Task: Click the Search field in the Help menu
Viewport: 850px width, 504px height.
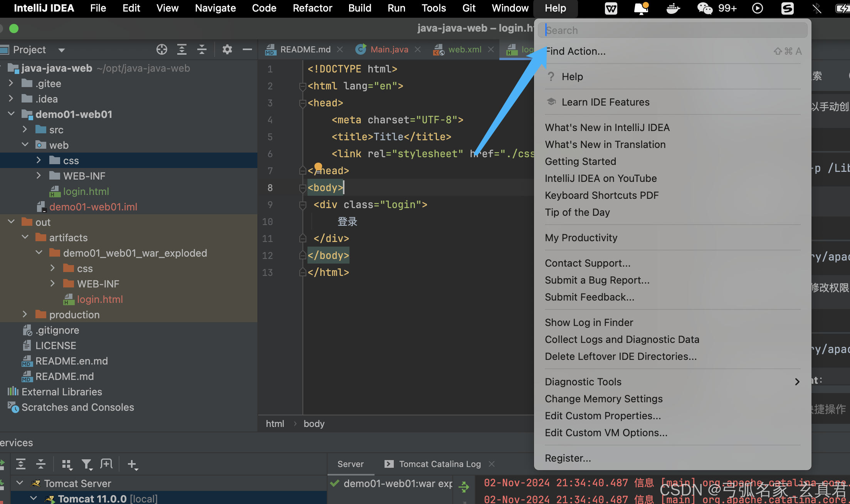Action: click(x=673, y=30)
